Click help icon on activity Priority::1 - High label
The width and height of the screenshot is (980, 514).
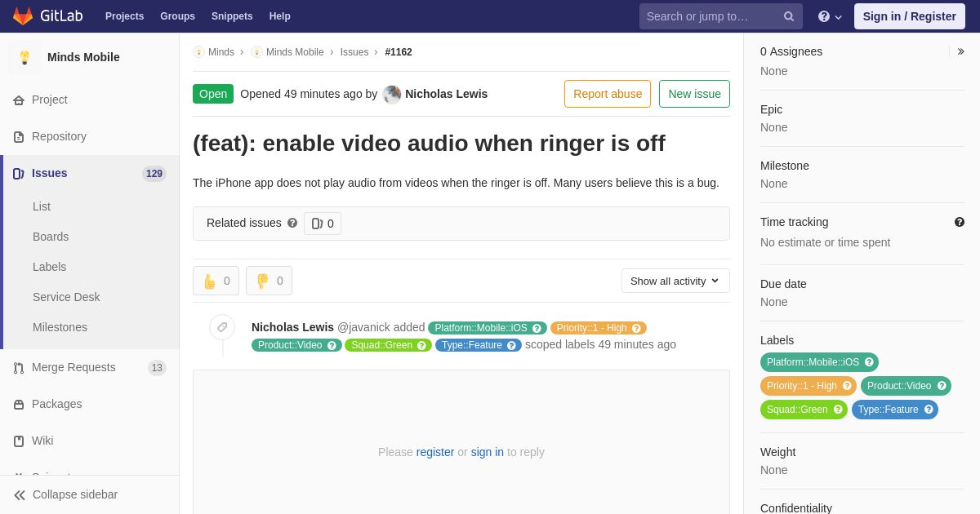[x=637, y=328]
